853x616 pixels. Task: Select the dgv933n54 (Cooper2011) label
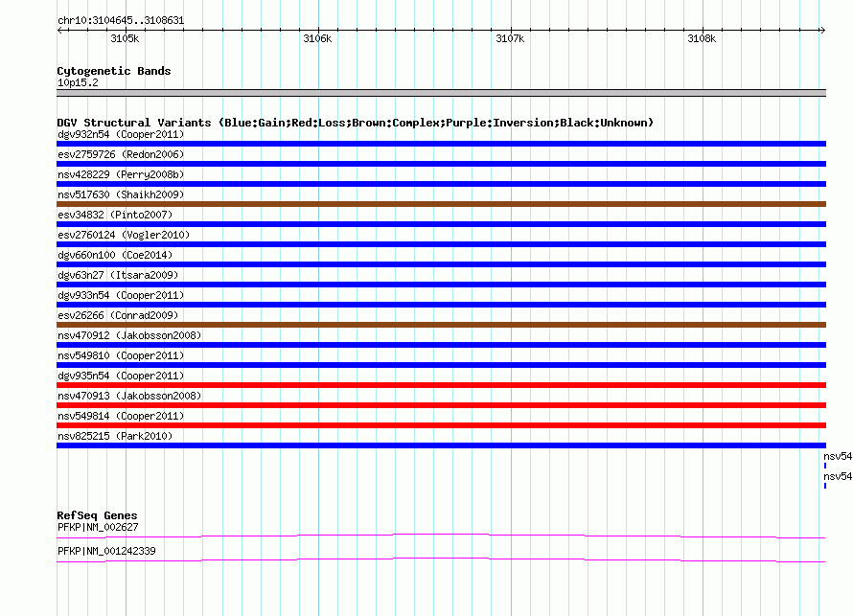(121, 295)
